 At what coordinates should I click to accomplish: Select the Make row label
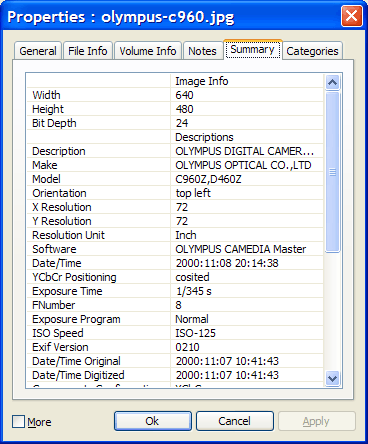pos(45,165)
